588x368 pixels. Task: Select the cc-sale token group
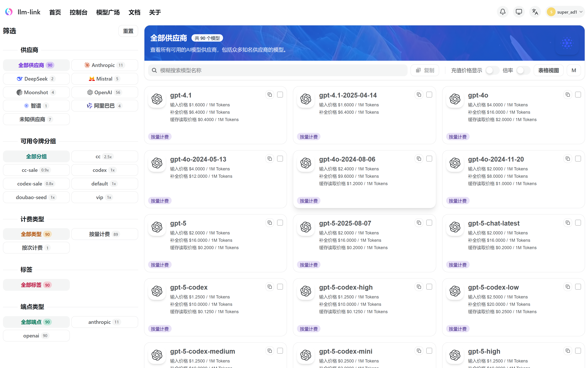point(36,170)
